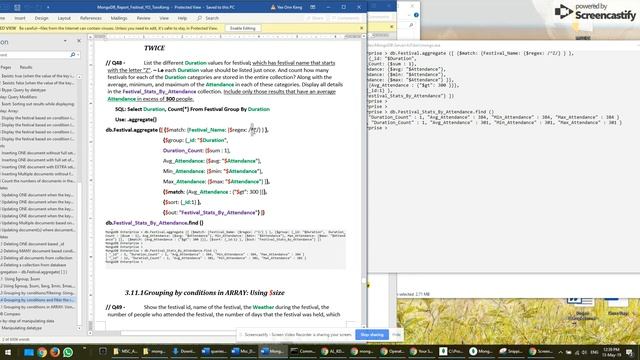The image size is (640, 360).
Task: Open Chrome from the taskbar
Action: point(42,351)
